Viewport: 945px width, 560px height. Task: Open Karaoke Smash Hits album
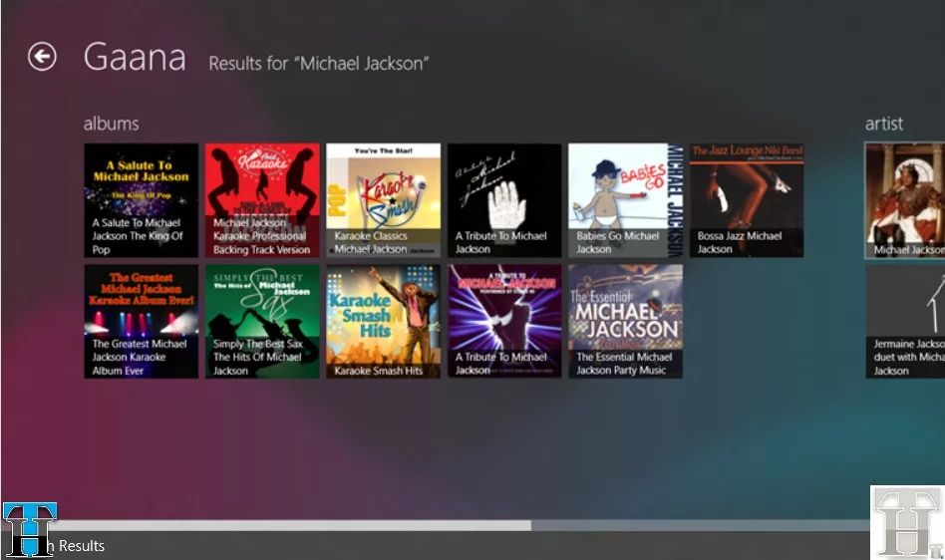pyautogui.click(x=384, y=322)
